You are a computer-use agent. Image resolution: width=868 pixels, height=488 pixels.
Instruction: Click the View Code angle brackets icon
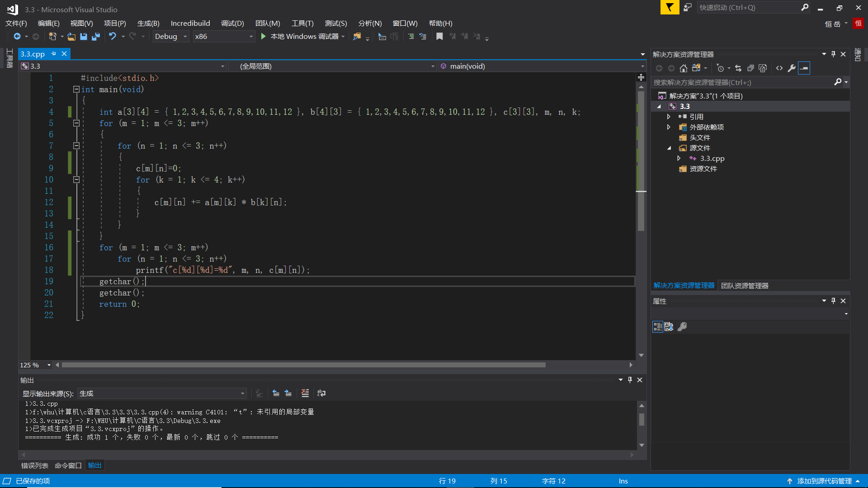(779, 68)
